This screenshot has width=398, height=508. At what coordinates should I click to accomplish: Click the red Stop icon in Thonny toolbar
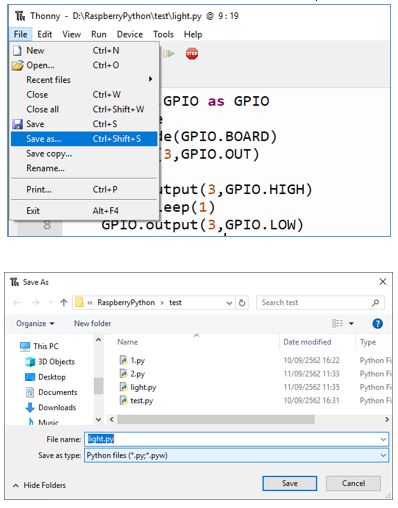pyautogui.click(x=192, y=53)
